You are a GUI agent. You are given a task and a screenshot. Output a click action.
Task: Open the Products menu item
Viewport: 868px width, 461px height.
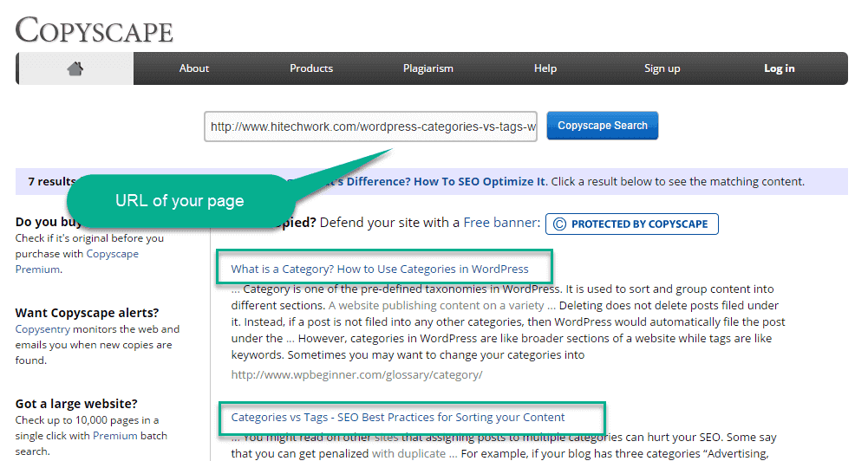pyautogui.click(x=311, y=68)
